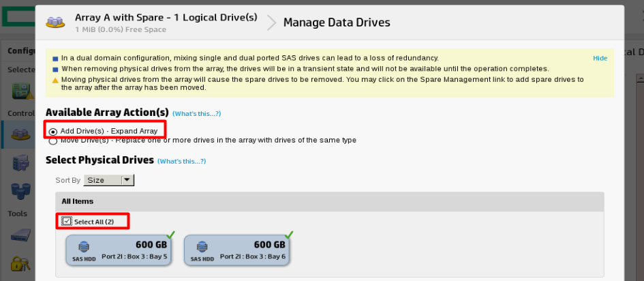Select the 600 GB drive in Bay 6
Image resolution: width=644 pixels, height=281 pixels.
point(237,250)
